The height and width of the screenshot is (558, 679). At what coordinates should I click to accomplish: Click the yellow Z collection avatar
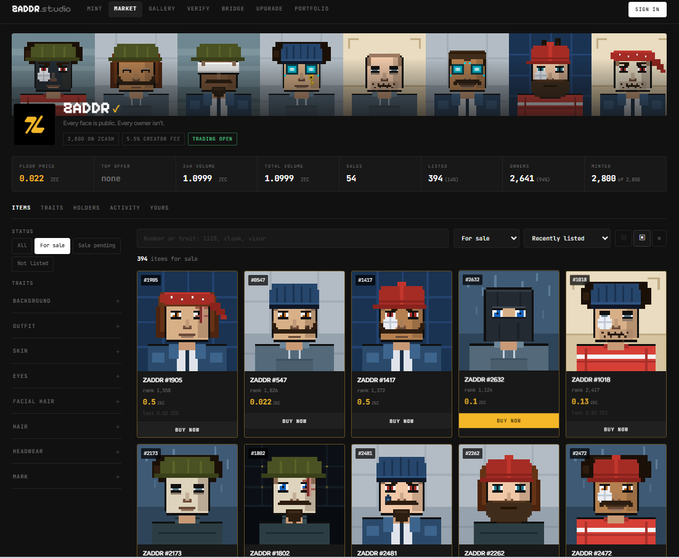[x=34, y=124]
